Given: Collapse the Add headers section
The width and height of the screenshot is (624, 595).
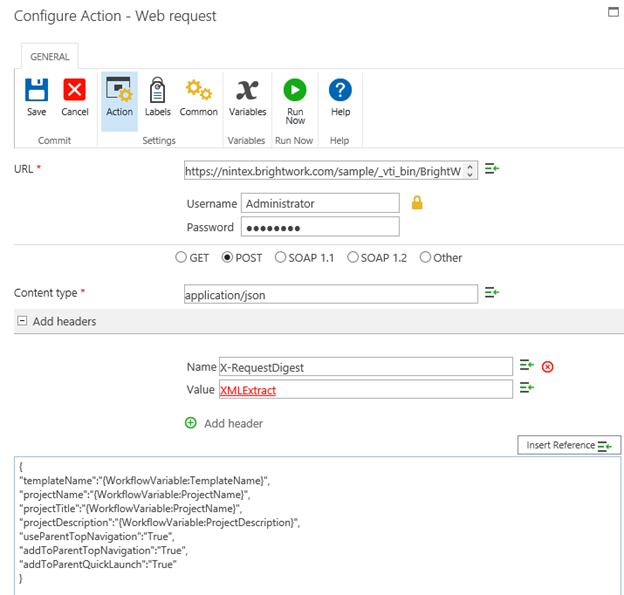Looking at the screenshot, I should pos(22,321).
